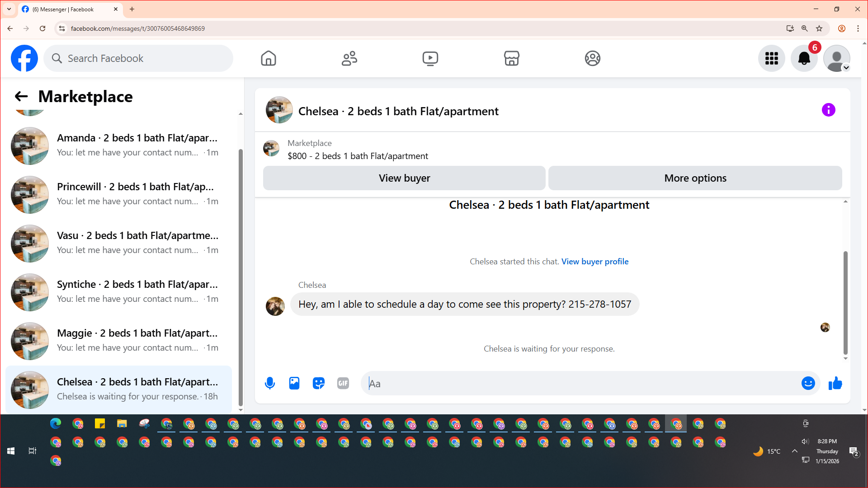Viewport: 868px width, 488px height.
Task: Go back from the Marketplace chat list
Action: 21,96
